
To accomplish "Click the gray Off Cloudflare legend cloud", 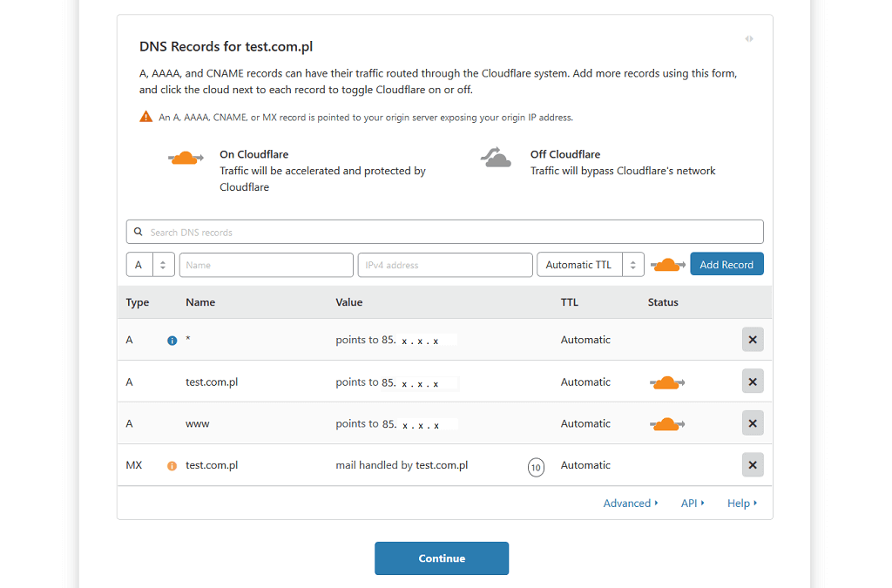I will [x=496, y=158].
